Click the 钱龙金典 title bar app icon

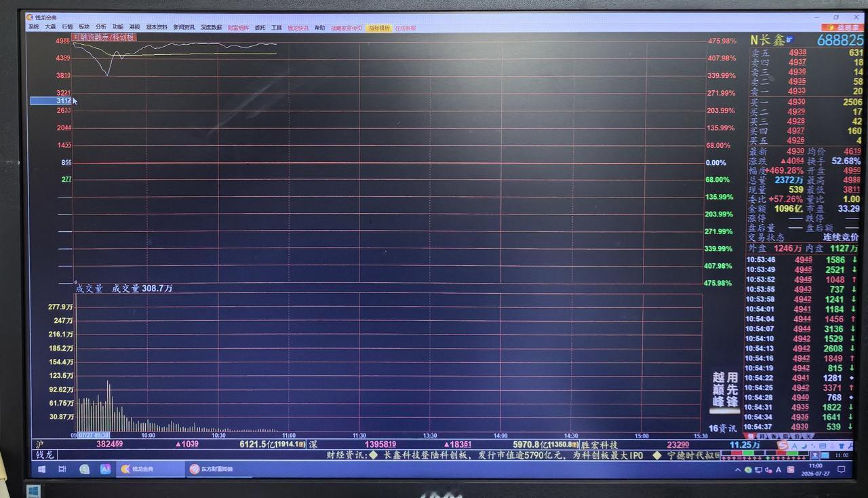[29, 17]
